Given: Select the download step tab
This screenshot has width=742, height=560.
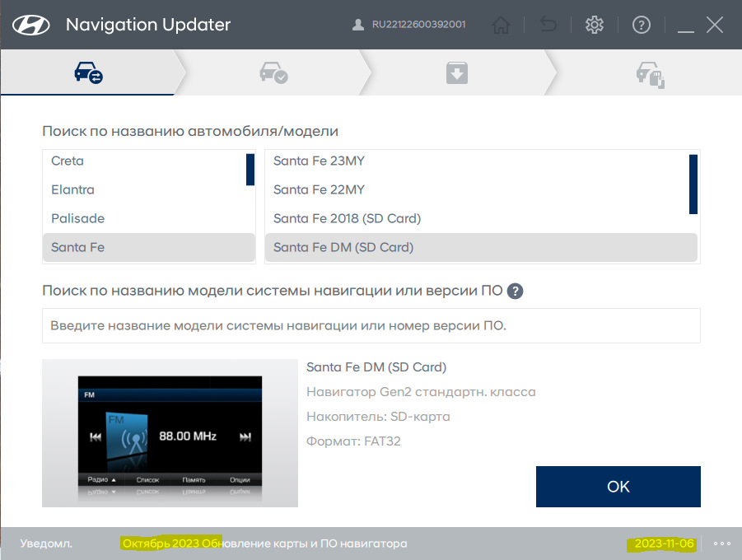Looking at the screenshot, I should click(457, 72).
